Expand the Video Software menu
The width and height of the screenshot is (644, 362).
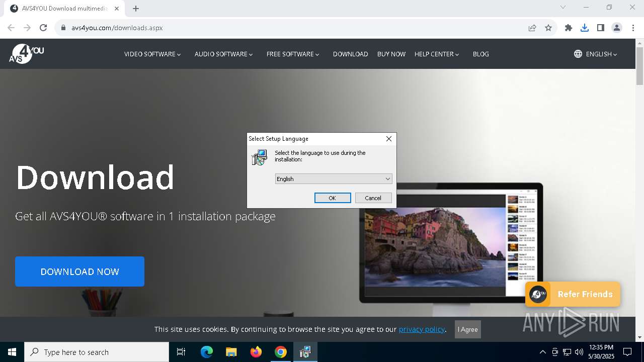[x=152, y=54]
